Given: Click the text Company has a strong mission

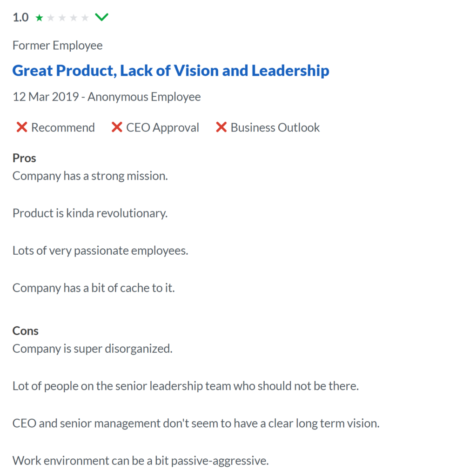Looking at the screenshot, I should pyautogui.click(x=90, y=176).
